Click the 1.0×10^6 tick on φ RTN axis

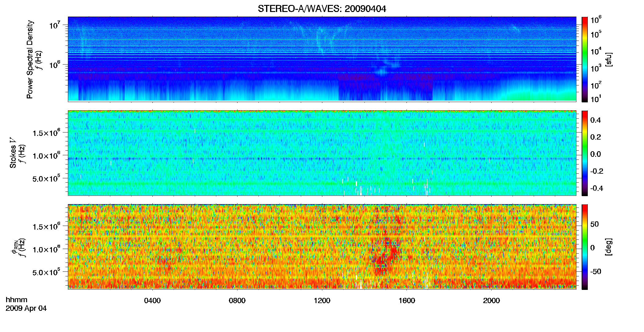(x=46, y=249)
